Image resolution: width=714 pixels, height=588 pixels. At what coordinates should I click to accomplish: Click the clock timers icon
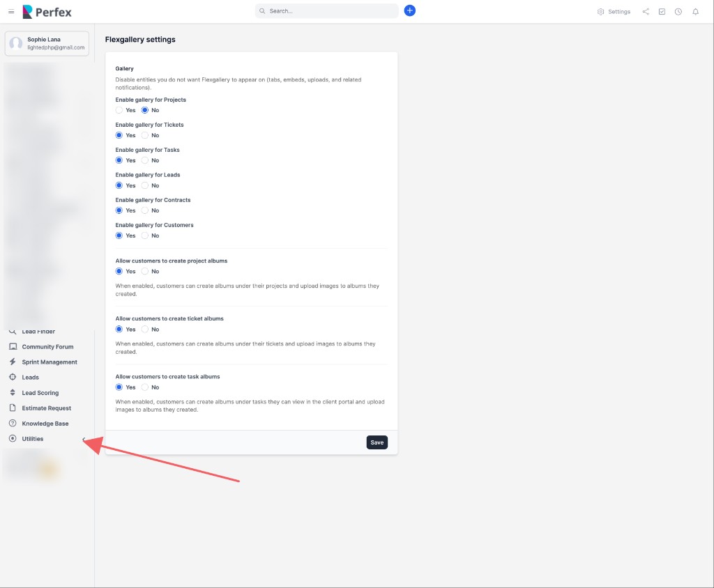[678, 12]
